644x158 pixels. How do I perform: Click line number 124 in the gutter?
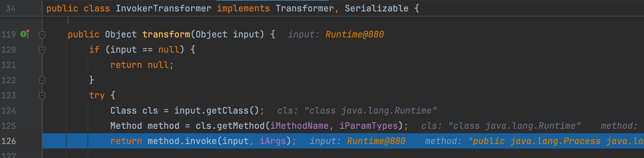(x=9, y=111)
